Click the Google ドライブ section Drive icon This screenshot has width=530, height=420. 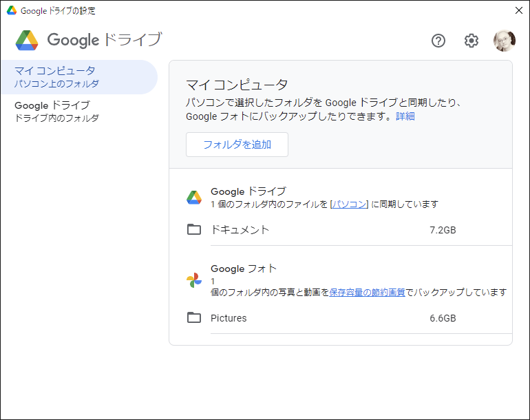(x=194, y=198)
